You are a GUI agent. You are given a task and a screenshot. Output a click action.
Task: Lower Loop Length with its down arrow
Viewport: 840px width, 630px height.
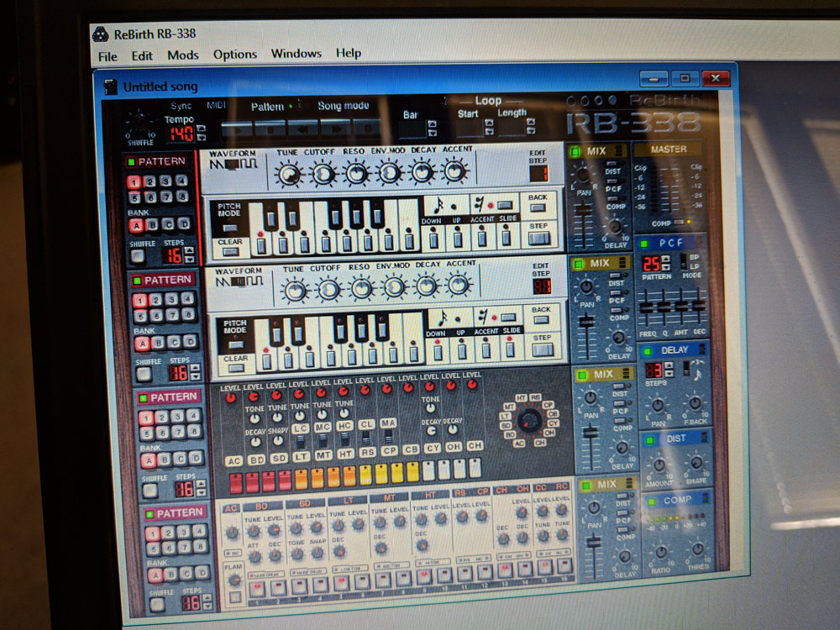click(x=530, y=130)
